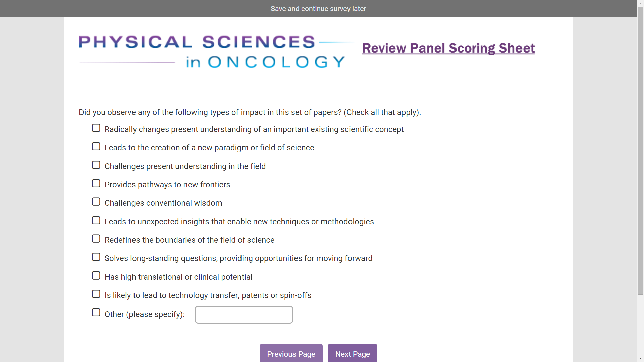Image resolution: width=644 pixels, height=362 pixels.
Task: Enable the 'Other (please specify)' checkbox
Action: [96, 313]
